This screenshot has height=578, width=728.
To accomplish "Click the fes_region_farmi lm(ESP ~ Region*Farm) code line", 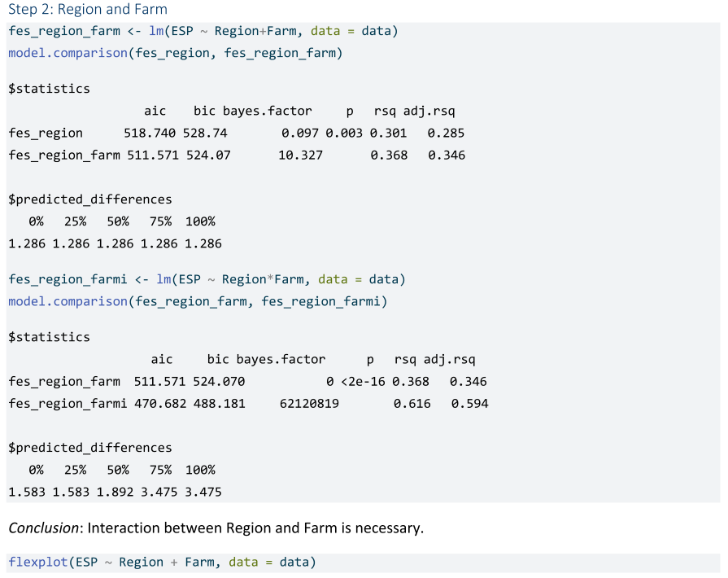I will click(207, 279).
